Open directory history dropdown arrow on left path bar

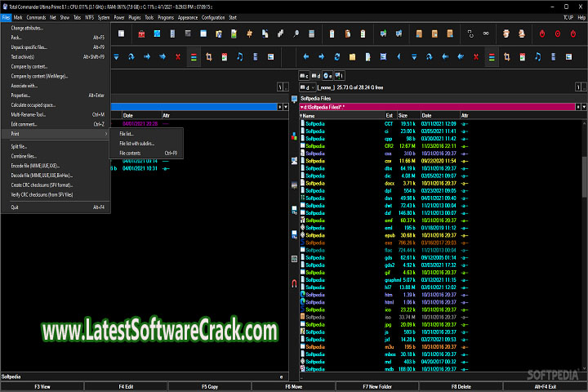click(286, 107)
